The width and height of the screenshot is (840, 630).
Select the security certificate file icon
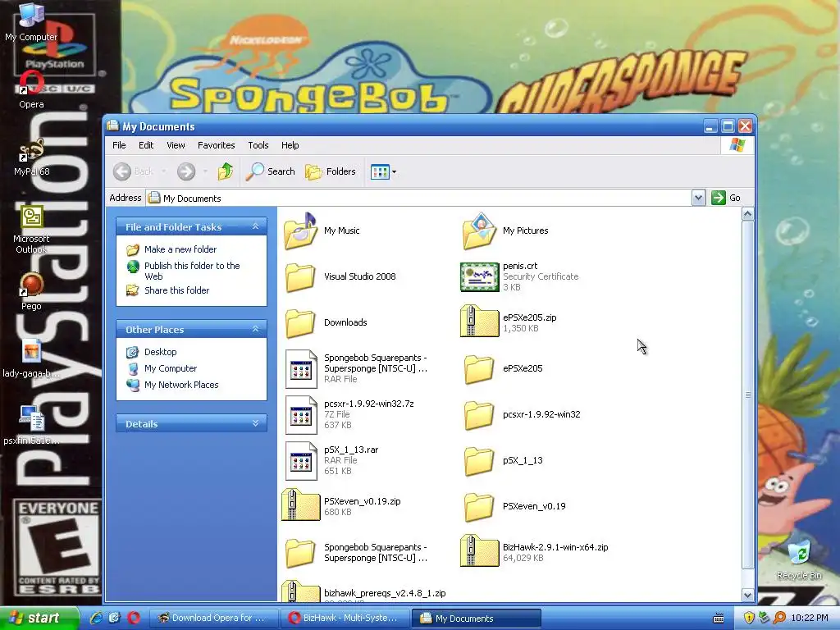click(x=479, y=277)
